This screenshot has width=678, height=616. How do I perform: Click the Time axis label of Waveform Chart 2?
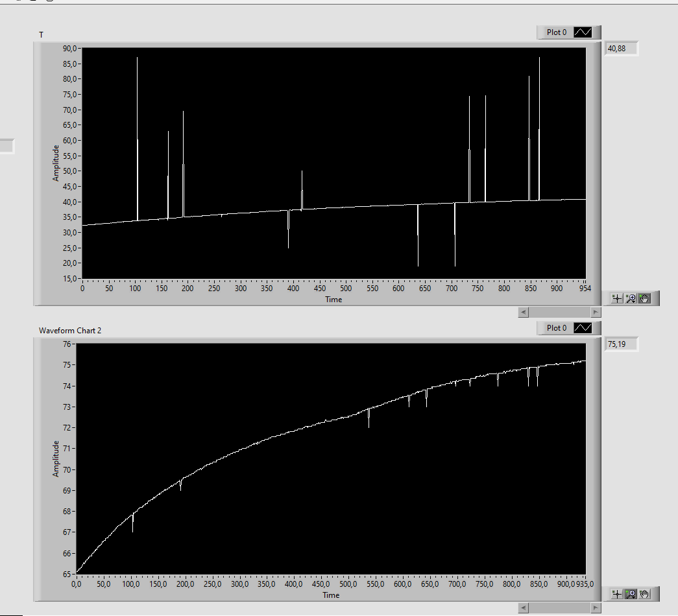[331, 595]
